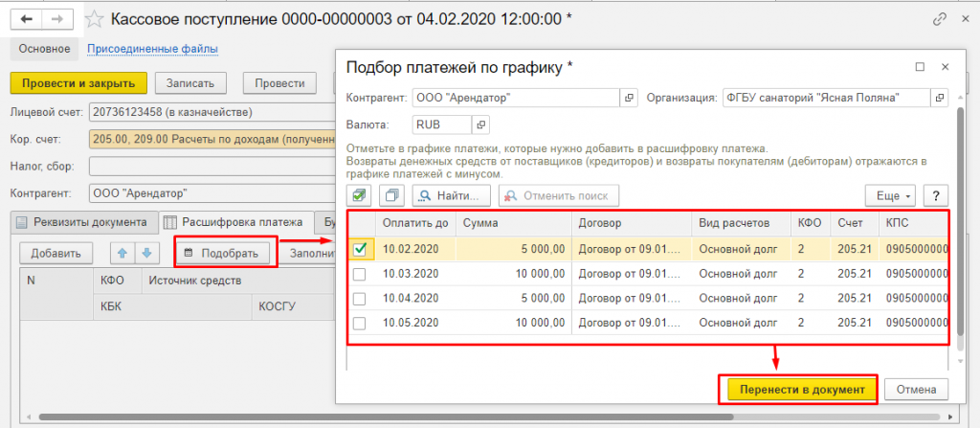Click check all payments icon
Viewport: 980px width, 428px height.
(x=360, y=195)
